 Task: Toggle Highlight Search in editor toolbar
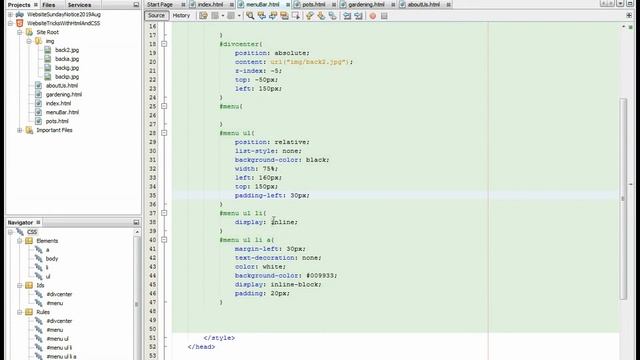pyautogui.click(x=284, y=16)
